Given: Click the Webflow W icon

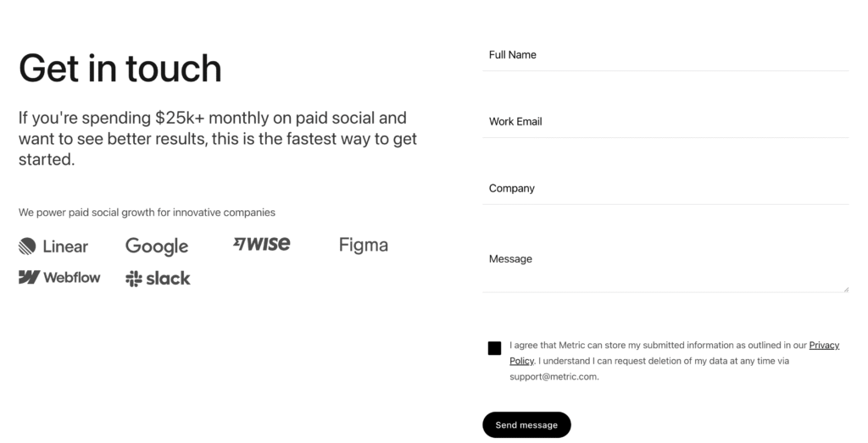Looking at the screenshot, I should [x=29, y=277].
